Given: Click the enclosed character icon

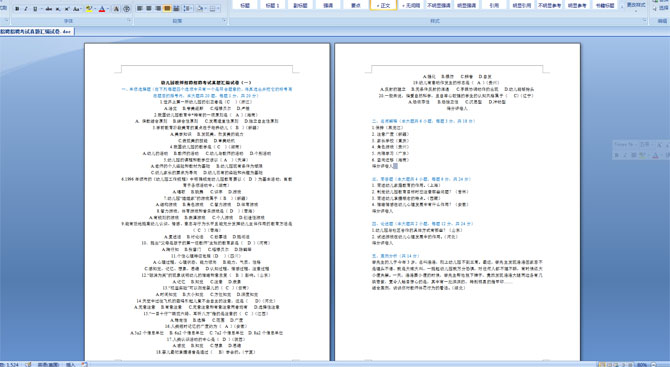Looking at the screenshot, I should [x=126, y=9].
